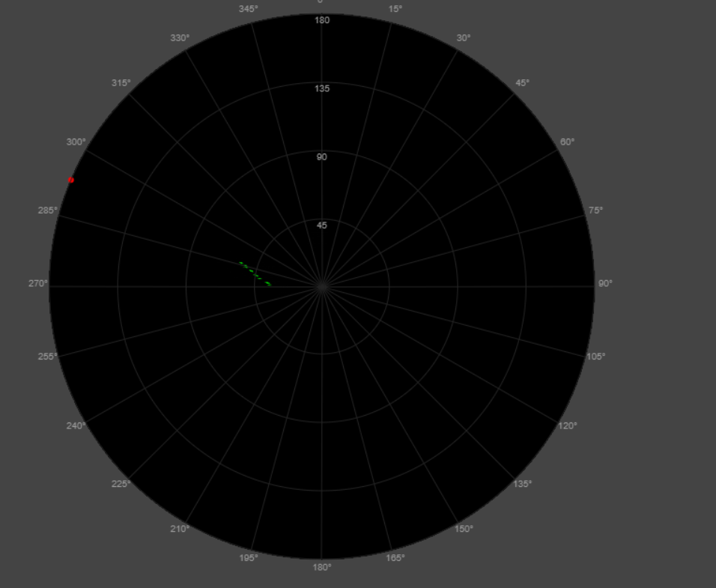Click the 60° angle label
The image size is (716, 588).
click(x=567, y=142)
